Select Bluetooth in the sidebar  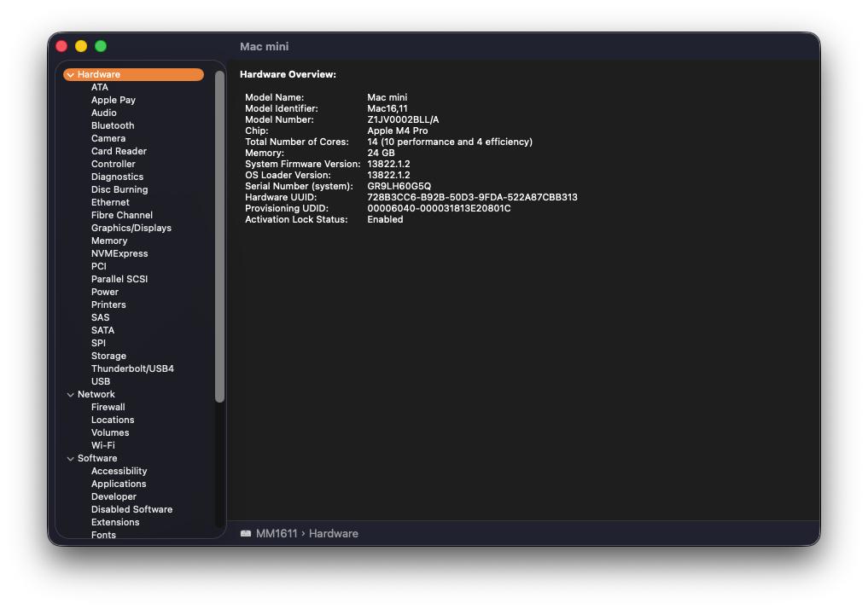point(113,125)
